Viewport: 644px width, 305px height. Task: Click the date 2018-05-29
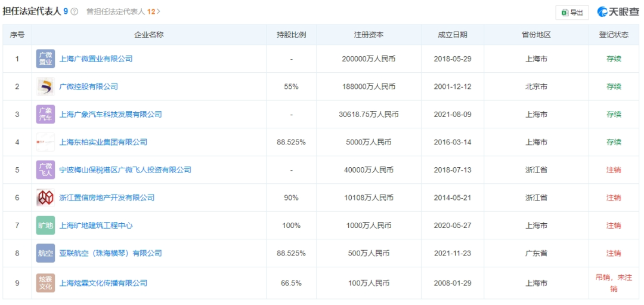452,58
